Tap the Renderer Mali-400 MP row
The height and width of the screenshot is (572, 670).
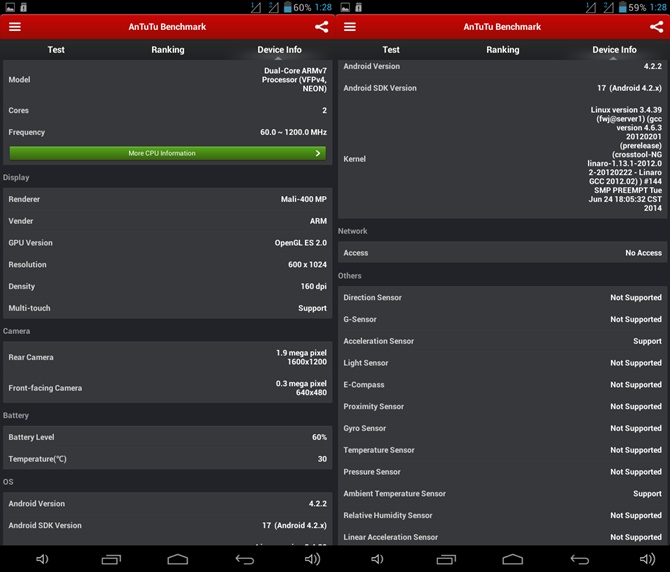(x=168, y=199)
